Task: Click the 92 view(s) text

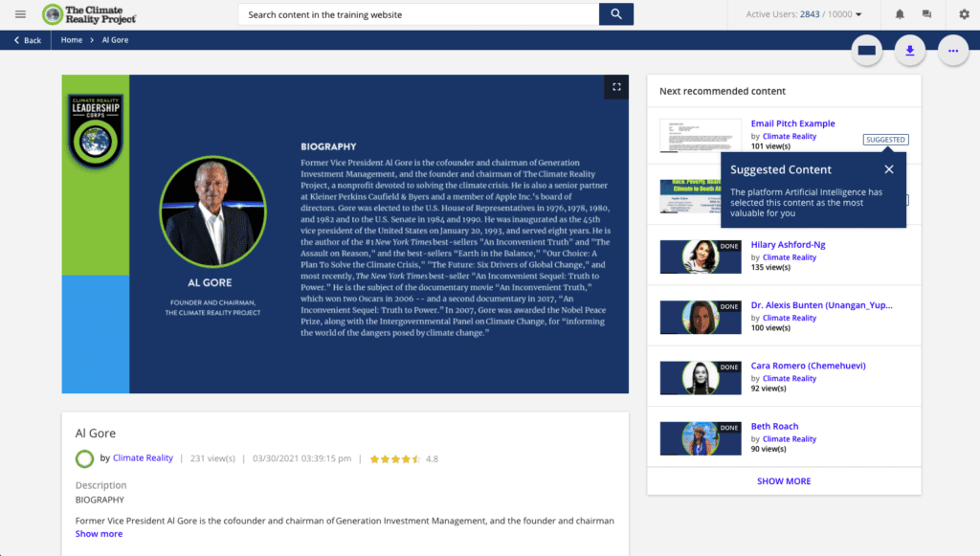Action: point(768,389)
